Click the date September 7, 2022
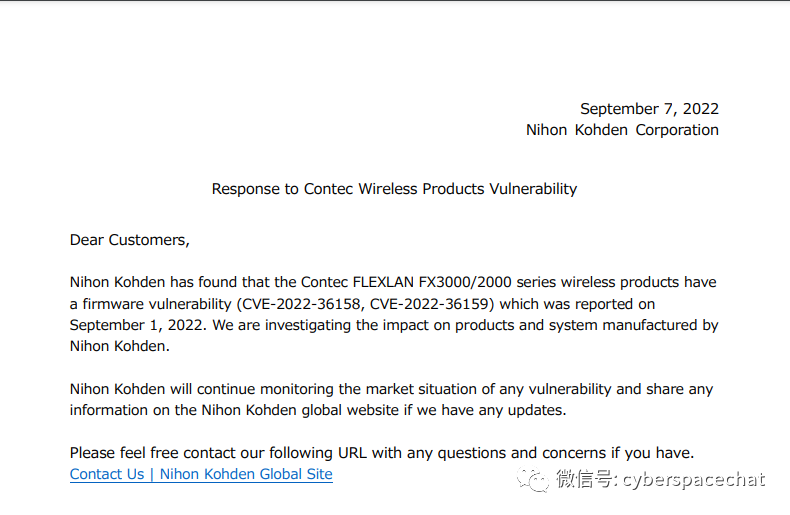Image resolution: width=790 pixels, height=515 pixels. point(649,109)
